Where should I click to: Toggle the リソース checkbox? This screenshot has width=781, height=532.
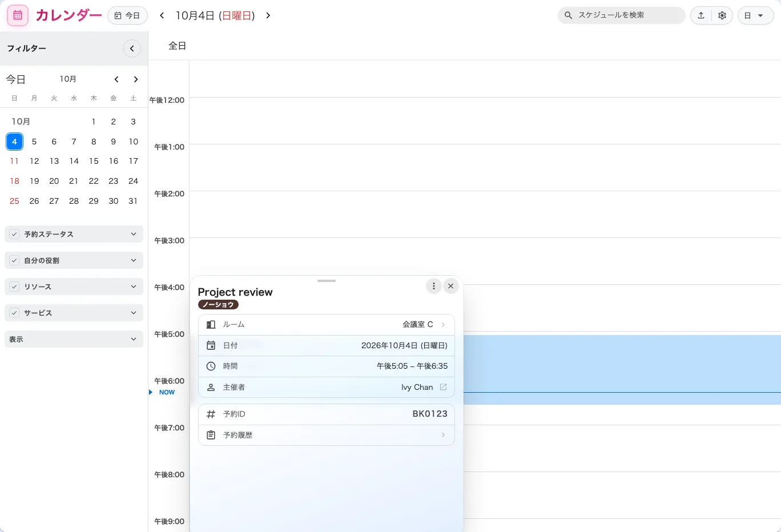click(14, 287)
